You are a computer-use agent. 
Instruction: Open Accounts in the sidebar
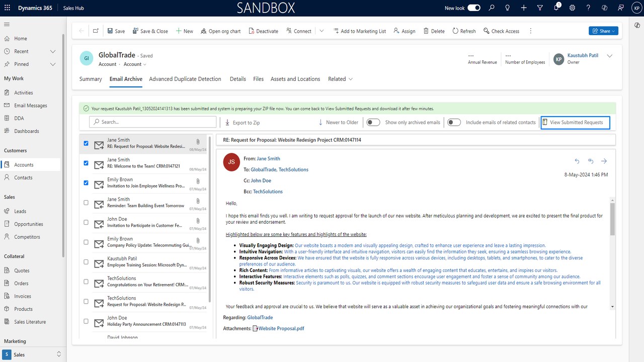[x=30, y=164]
